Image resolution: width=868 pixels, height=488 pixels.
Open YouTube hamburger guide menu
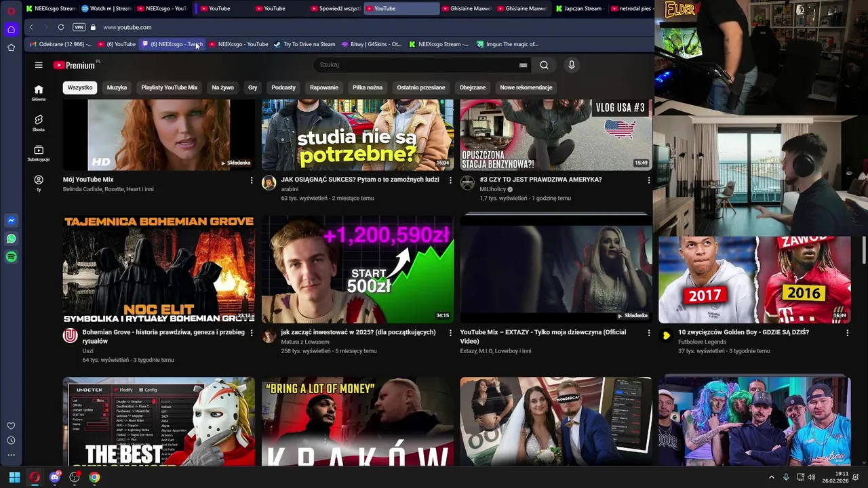click(x=39, y=65)
